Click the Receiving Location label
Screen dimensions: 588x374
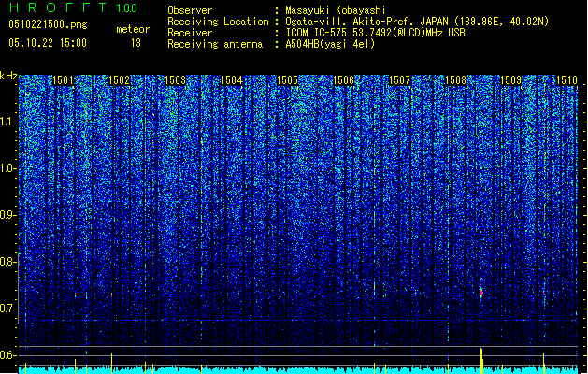click(218, 22)
